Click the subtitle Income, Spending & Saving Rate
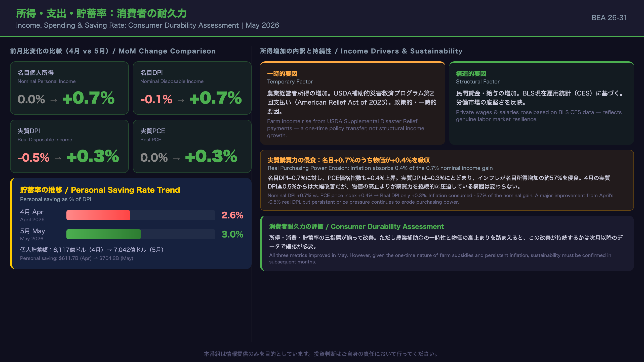644x362 pixels. [x=147, y=25]
